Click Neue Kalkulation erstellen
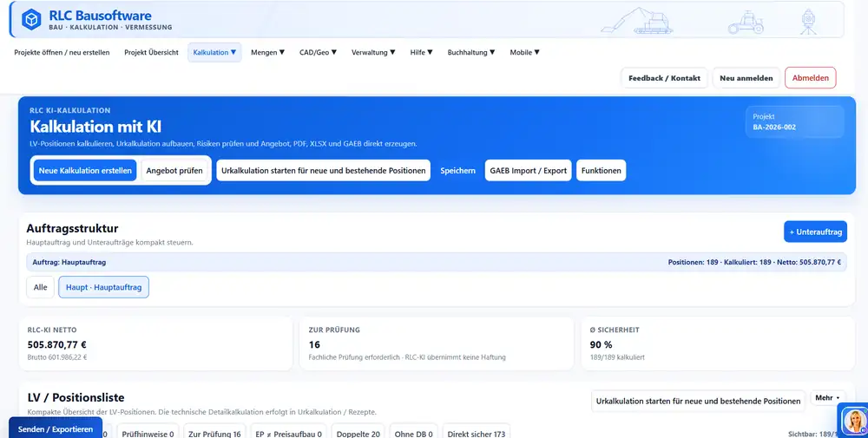 coord(85,170)
